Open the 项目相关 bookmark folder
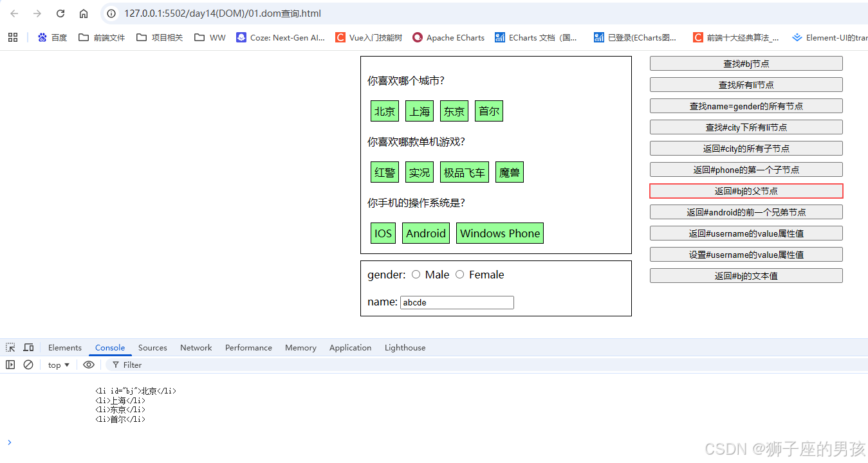This screenshot has height=463, width=868. [x=160, y=37]
